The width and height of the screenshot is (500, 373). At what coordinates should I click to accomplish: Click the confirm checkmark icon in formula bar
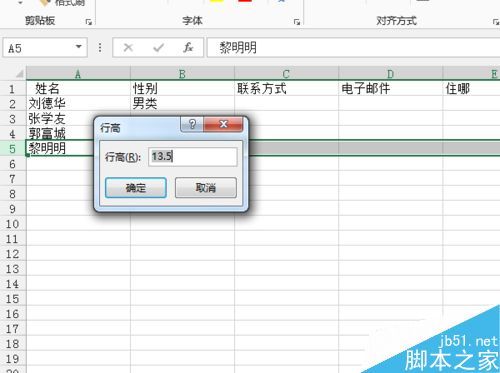(158, 48)
